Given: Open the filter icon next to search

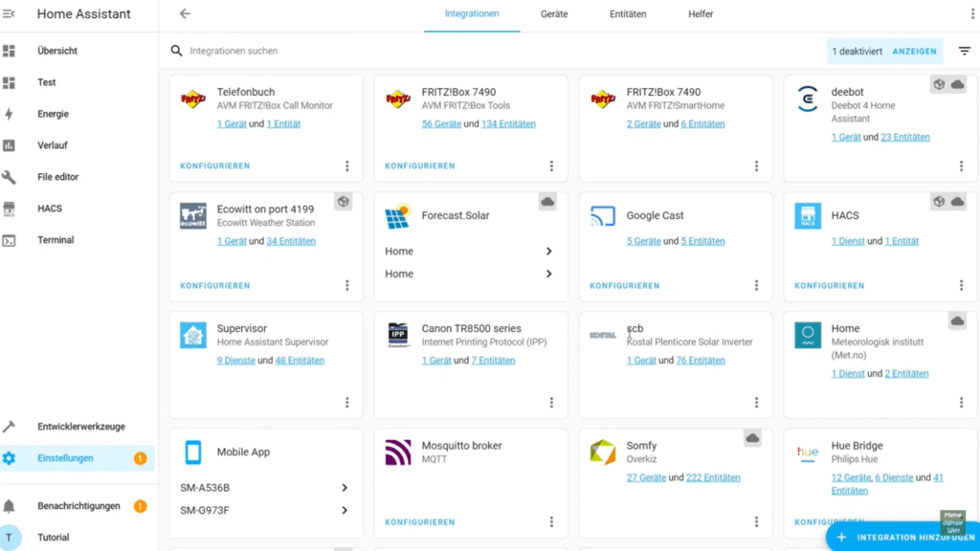Looking at the screenshot, I should (964, 51).
